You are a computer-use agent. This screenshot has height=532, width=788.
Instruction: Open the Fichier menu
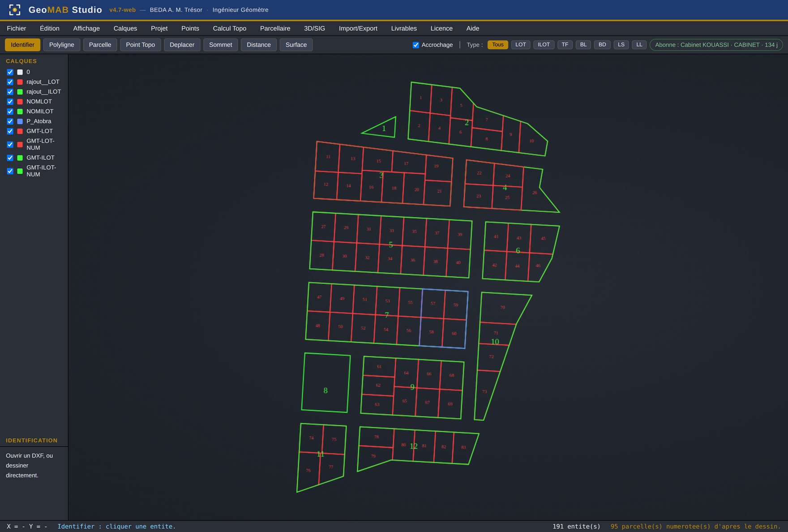17,28
